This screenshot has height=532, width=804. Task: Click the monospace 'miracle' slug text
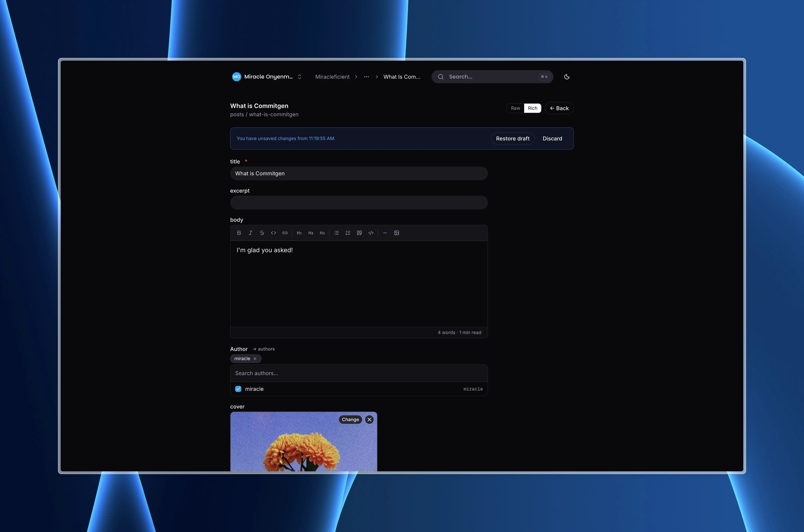click(473, 389)
